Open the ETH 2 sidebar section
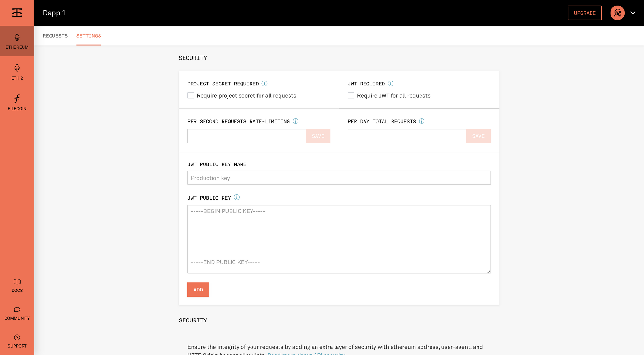 pyautogui.click(x=17, y=72)
